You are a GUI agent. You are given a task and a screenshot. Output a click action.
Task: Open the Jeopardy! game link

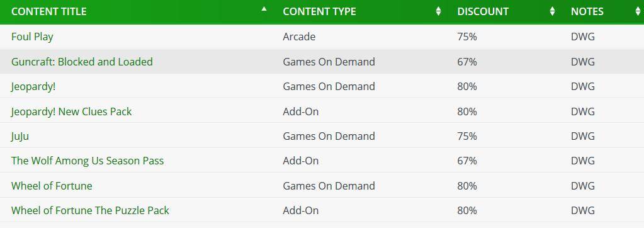pos(33,87)
